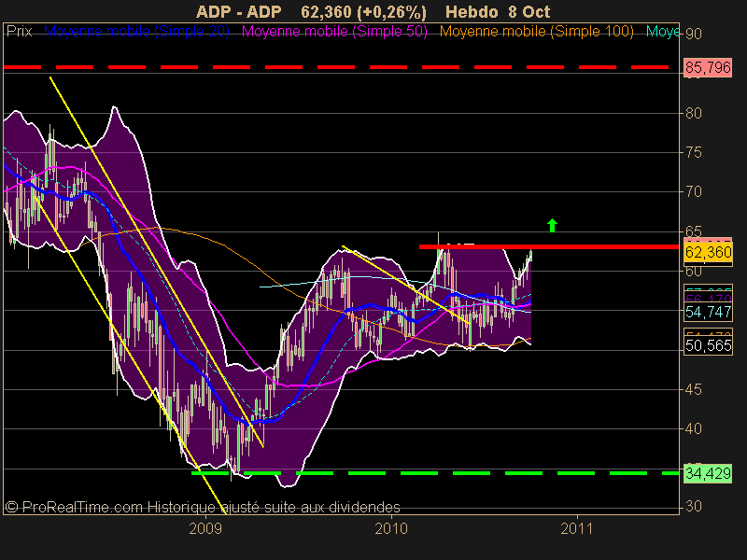Viewport: 747px width, 560px height.
Task: Click the 2011 date axis label
Action: (577, 528)
